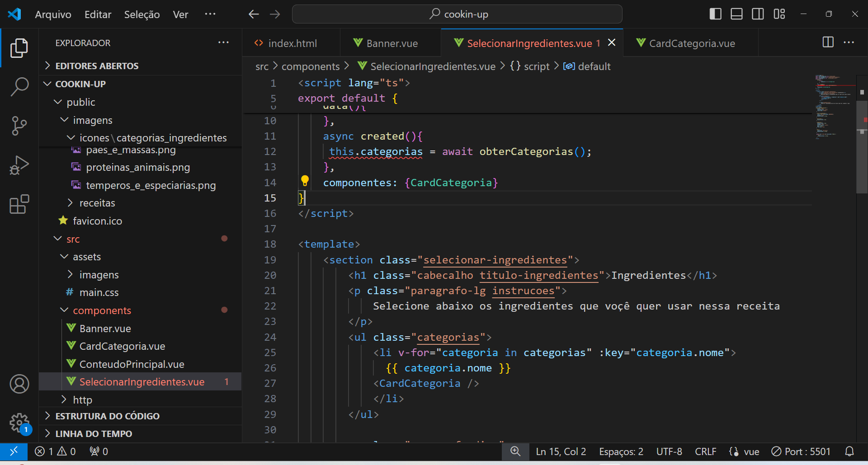Open favicon.ico in explorer

(140, 221)
